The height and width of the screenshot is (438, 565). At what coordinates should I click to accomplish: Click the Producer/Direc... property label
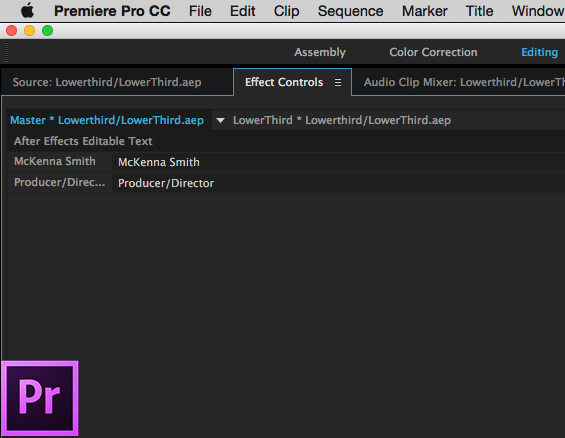(x=59, y=182)
